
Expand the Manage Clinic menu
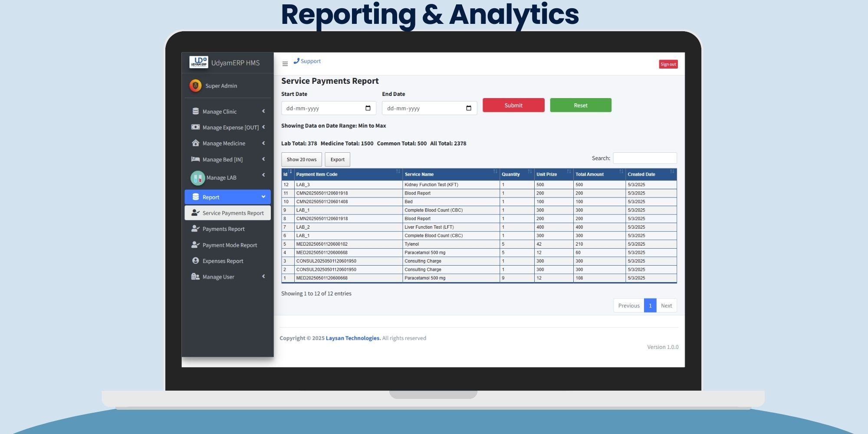coord(227,112)
